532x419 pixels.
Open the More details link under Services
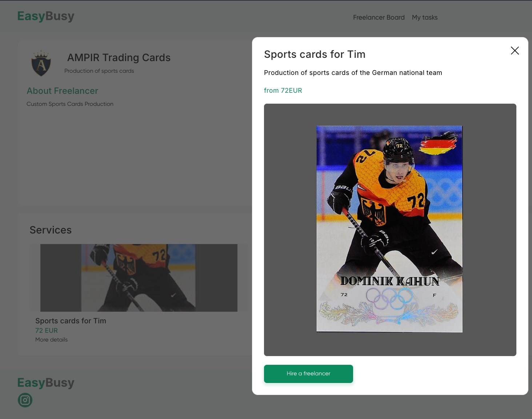click(51, 340)
